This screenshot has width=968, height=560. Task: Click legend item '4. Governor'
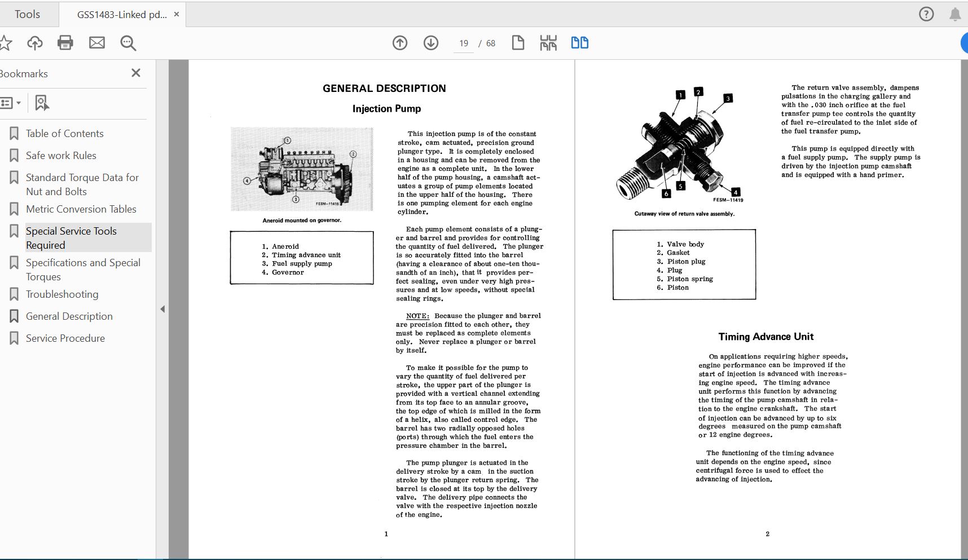click(x=283, y=272)
